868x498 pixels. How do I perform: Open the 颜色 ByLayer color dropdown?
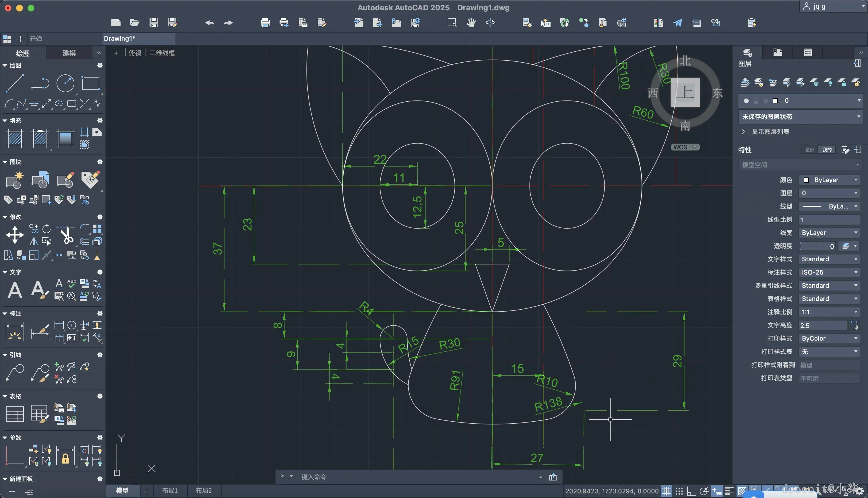[x=829, y=180]
